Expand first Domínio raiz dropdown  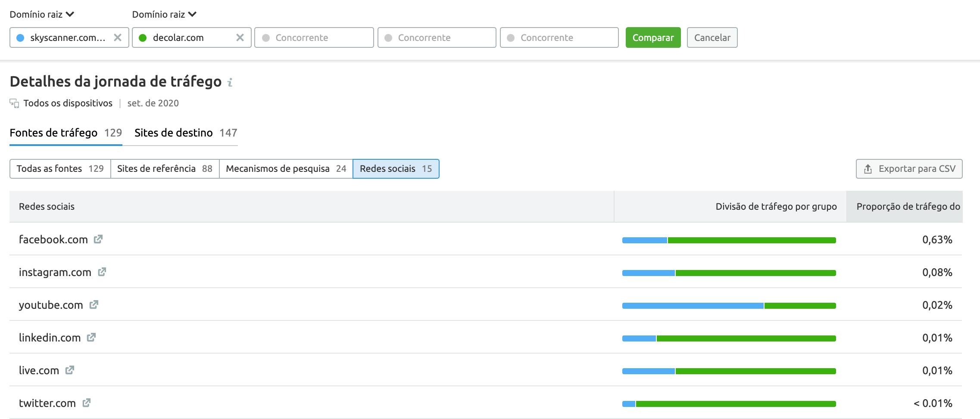coord(42,14)
